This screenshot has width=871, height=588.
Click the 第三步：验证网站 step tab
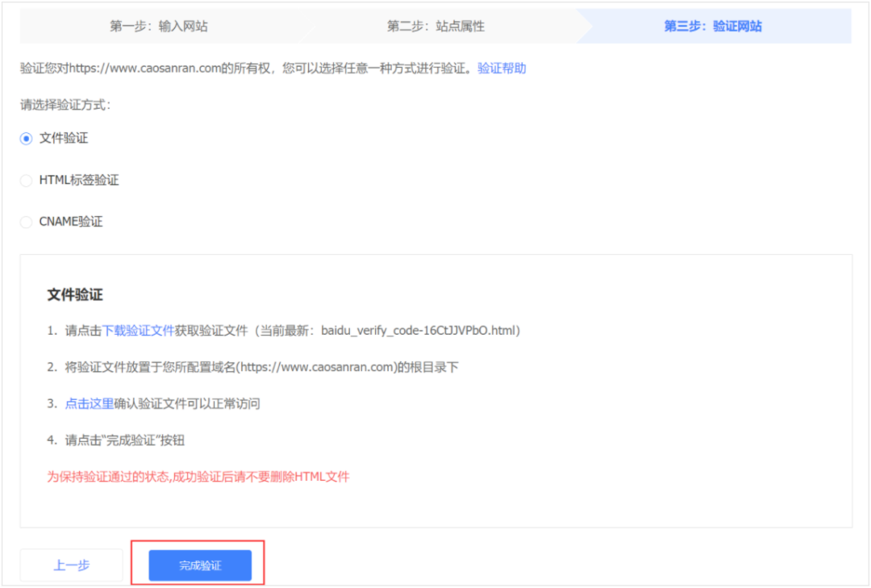point(713,26)
